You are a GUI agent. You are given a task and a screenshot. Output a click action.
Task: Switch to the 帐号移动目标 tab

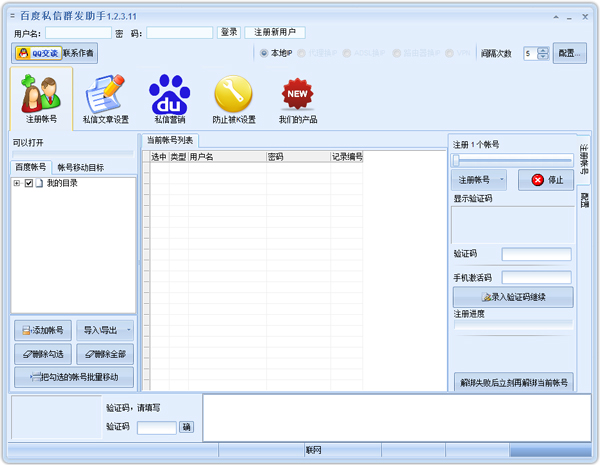[x=80, y=168]
